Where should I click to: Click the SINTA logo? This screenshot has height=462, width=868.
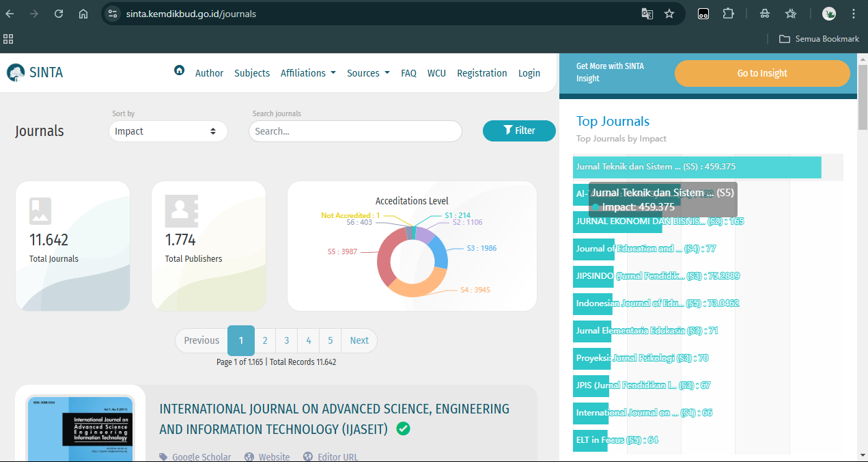point(35,72)
